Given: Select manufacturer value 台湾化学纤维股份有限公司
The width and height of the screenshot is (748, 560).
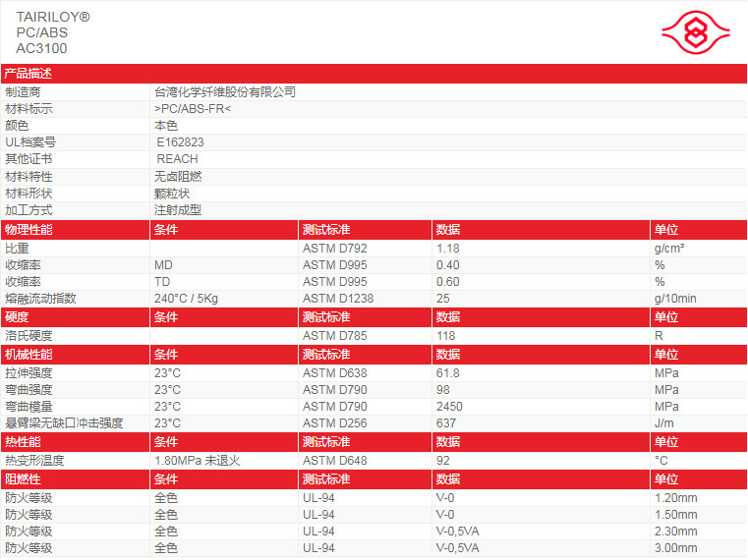Looking at the screenshot, I should (225, 92).
